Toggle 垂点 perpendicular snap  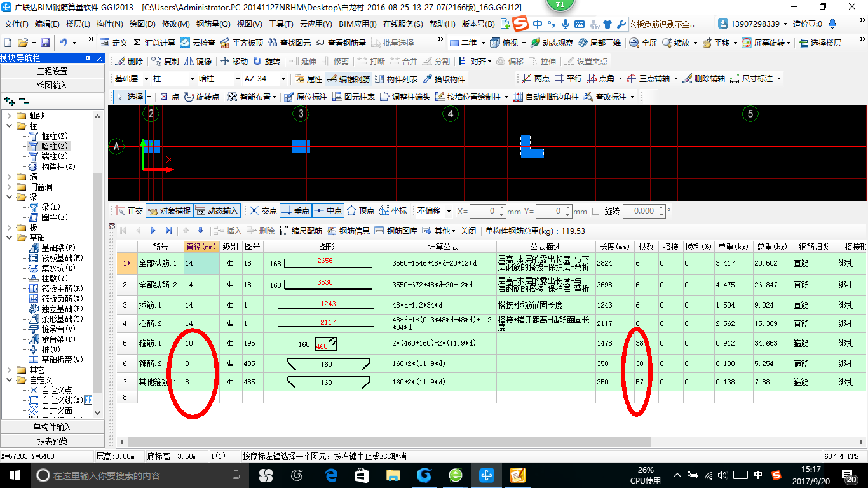click(295, 210)
